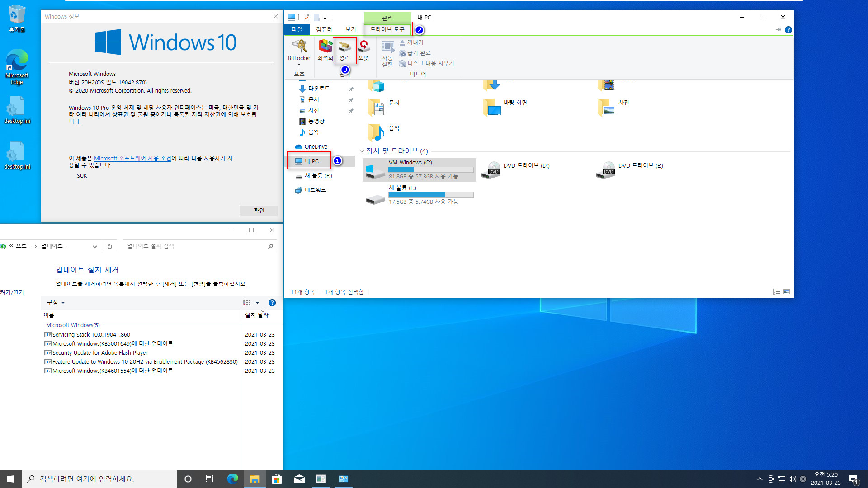Click refresh button in update window
Screen dimensions: 868x488
tap(109, 246)
